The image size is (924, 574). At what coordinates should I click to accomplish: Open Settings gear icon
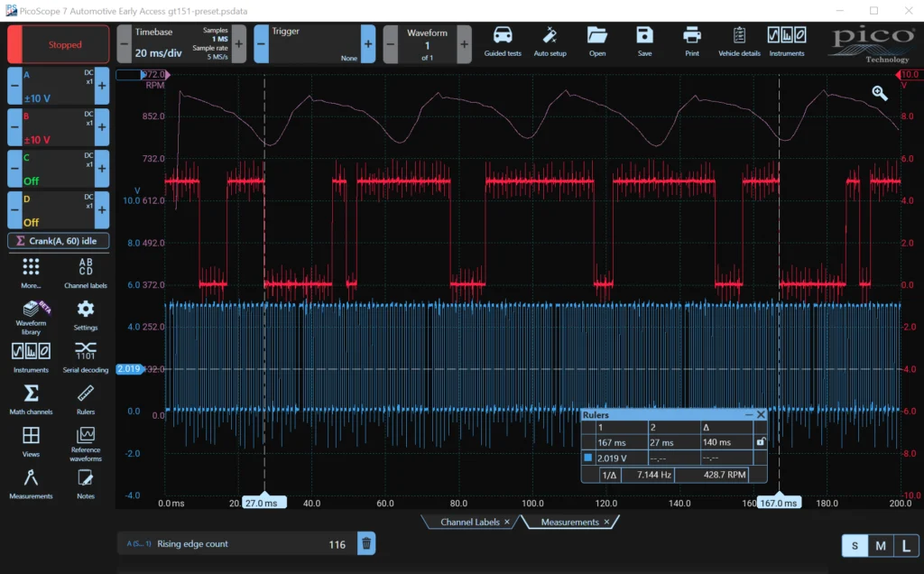86,315
